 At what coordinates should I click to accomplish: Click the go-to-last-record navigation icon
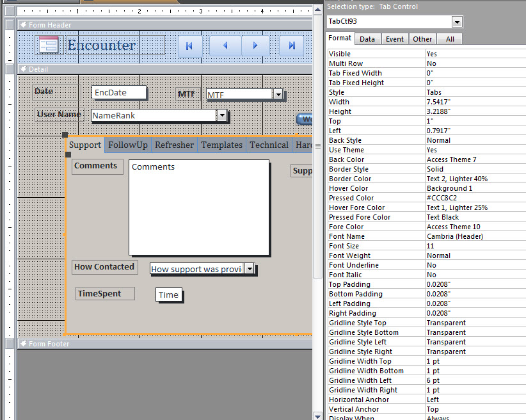[x=291, y=45]
